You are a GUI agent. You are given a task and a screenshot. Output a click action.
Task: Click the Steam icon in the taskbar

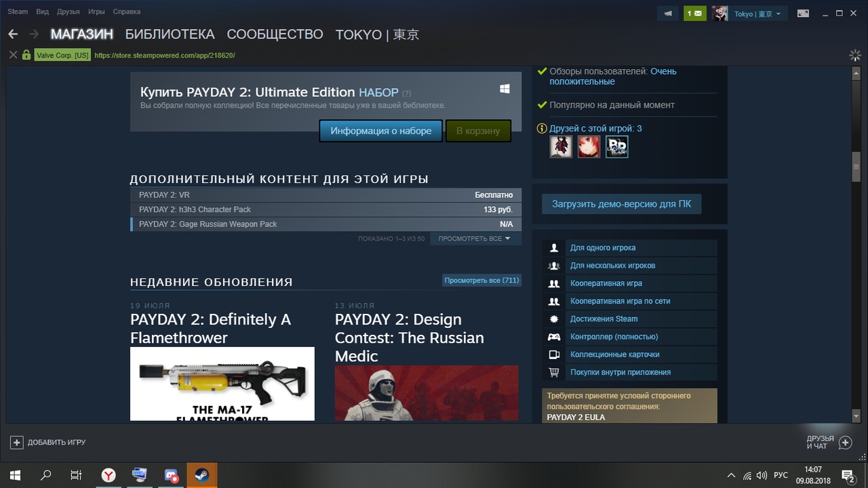(x=202, y=475)
